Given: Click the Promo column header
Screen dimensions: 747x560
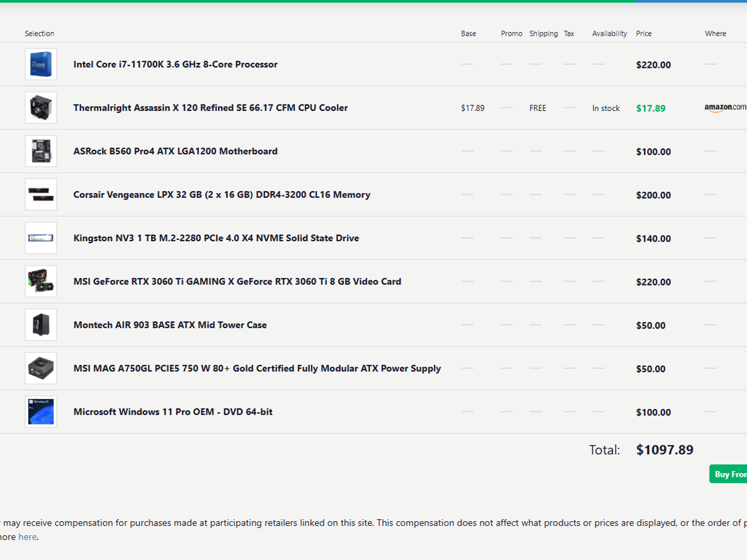Looking at the screenshot, I should pyautogui.click(x=511, y=34).
